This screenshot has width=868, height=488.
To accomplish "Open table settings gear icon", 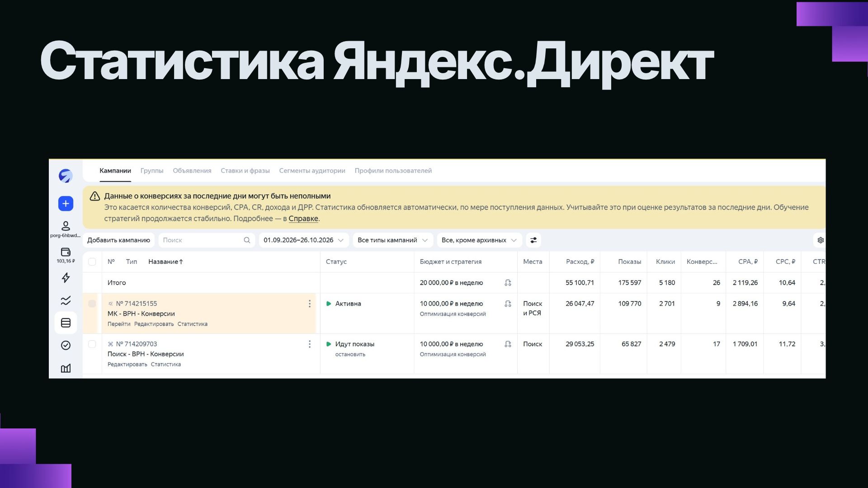I will tap(821, 240).
